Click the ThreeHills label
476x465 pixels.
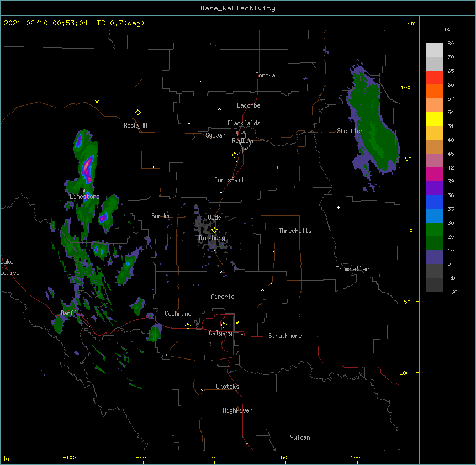295,231
